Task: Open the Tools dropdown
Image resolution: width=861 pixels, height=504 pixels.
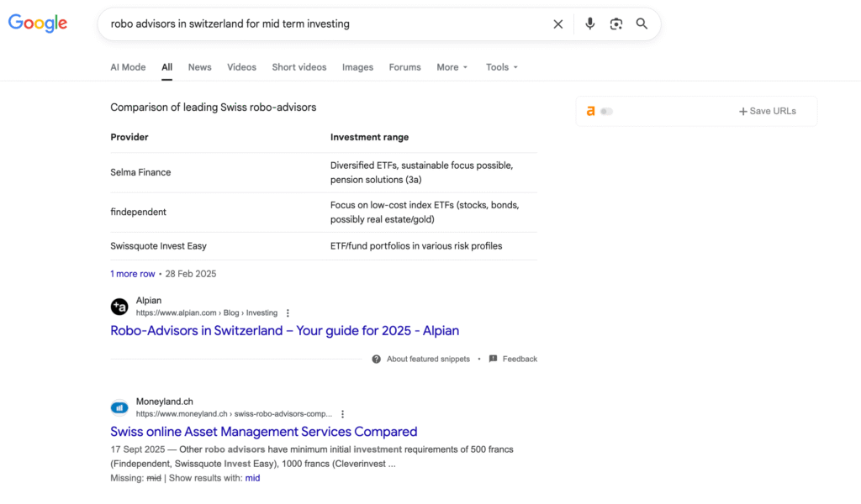Action: pyautogui.click(x=501, y=67)
